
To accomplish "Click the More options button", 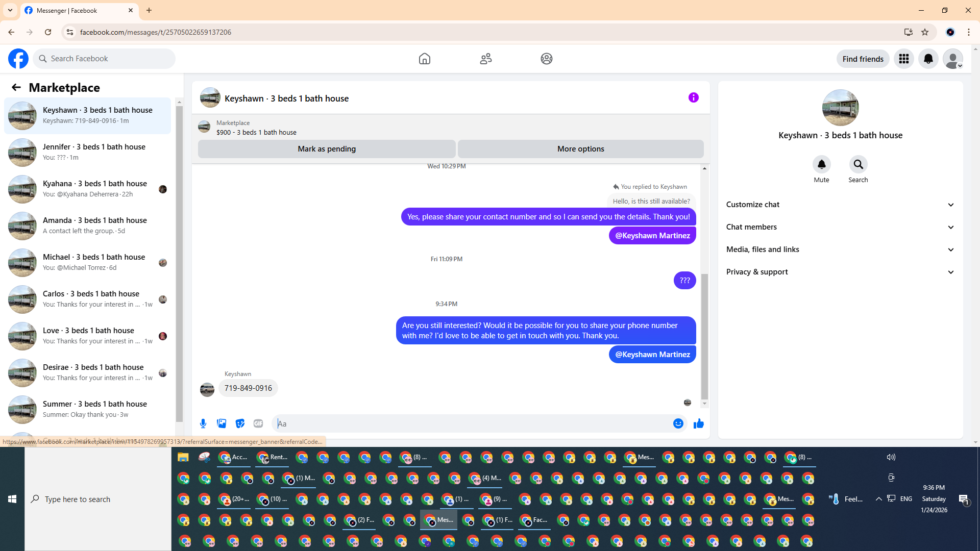I will [580, 149].
